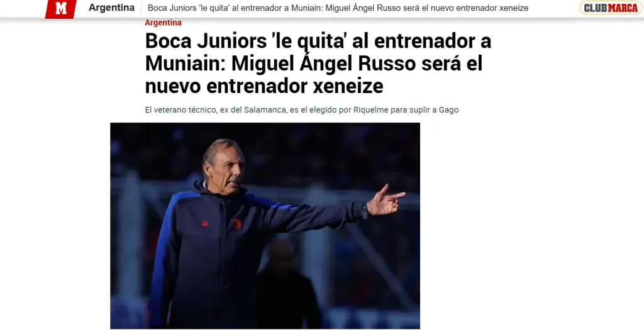The height and width of the screenshot is (330, 644).
Task: Click the subtitle starting 'El veterano técnico'
Action: point(301,110)
